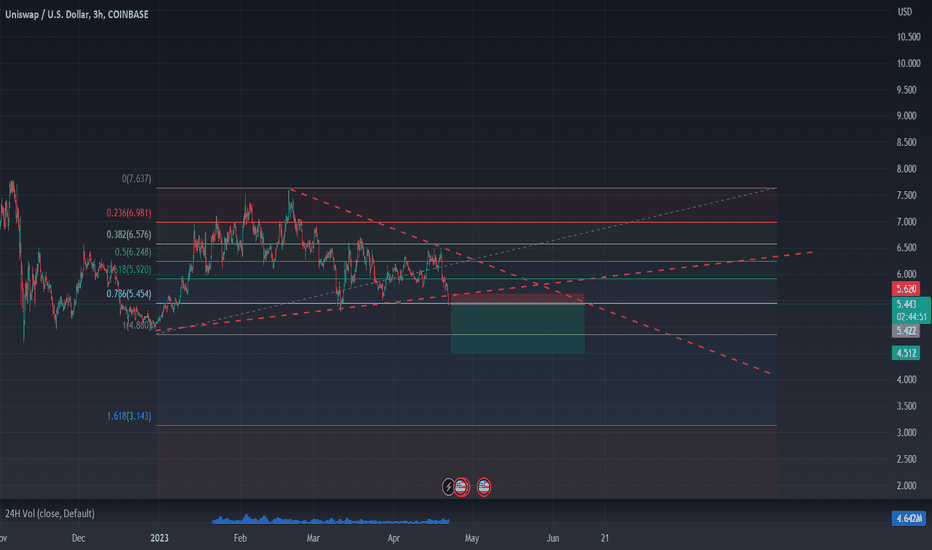Image resolution: width=932 pixels, height=550 pixels.
Task: Click the blue 4.642M volume tag
Action: click(x=909, y=518)
